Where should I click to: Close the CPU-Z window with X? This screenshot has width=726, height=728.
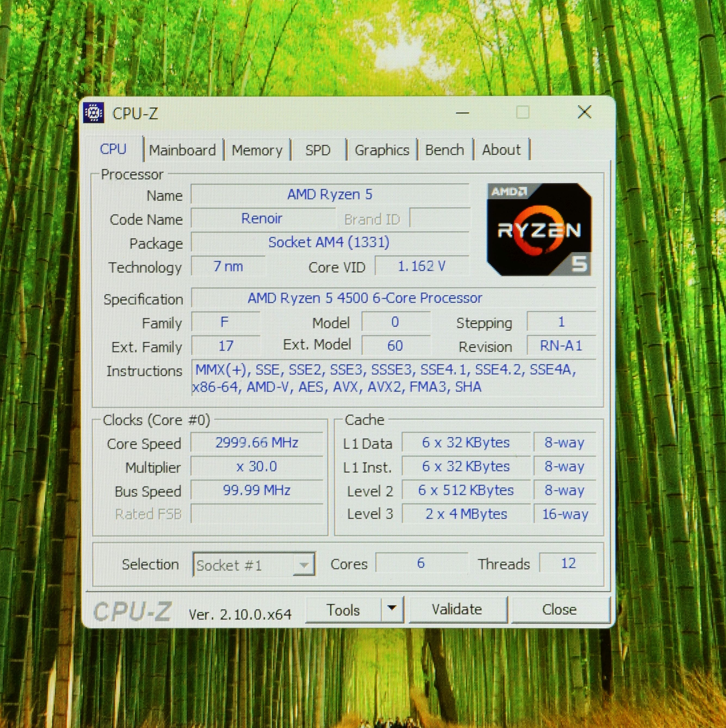(x=584, y=112)
